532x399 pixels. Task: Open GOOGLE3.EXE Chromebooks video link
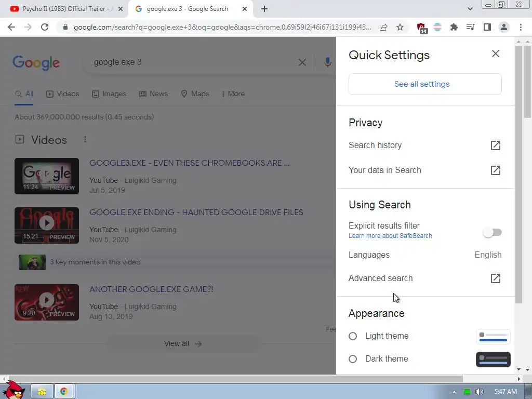click(x=189, y=163)
